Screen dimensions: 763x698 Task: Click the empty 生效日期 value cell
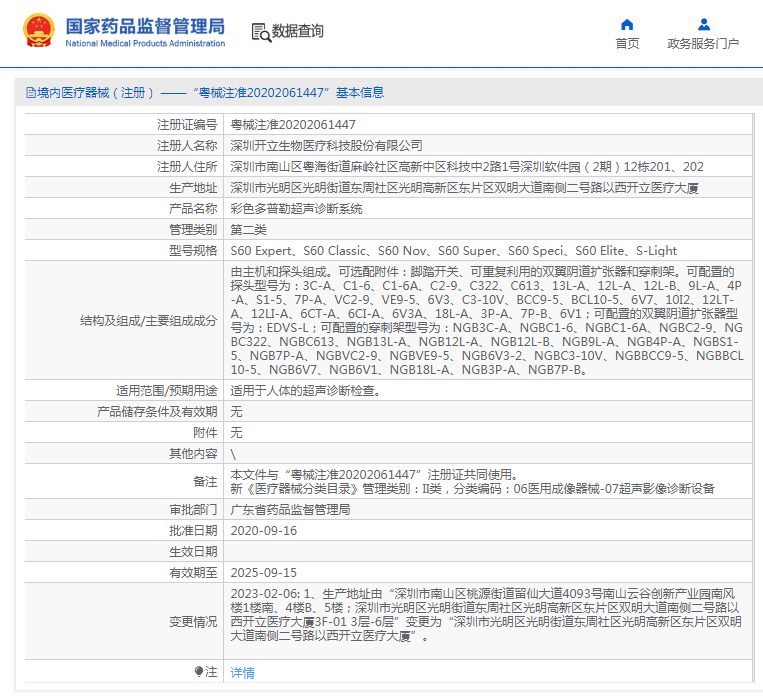(x=488, y=551)
